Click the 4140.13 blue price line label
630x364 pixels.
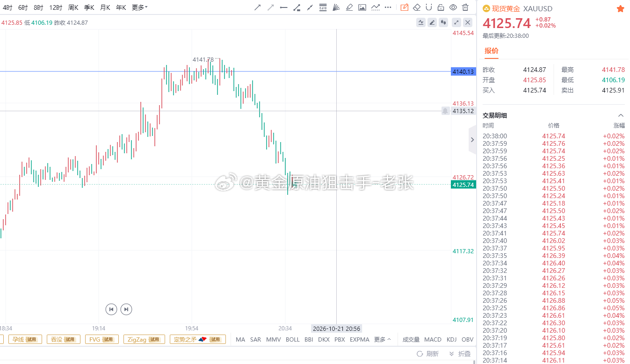point(463,71)
